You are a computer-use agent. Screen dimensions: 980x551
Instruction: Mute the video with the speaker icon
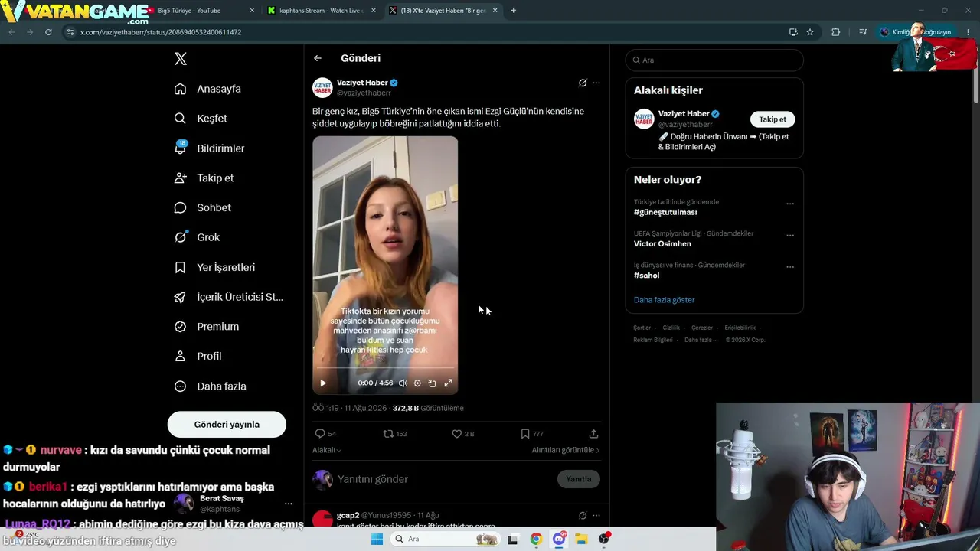[x=403, y=383]
